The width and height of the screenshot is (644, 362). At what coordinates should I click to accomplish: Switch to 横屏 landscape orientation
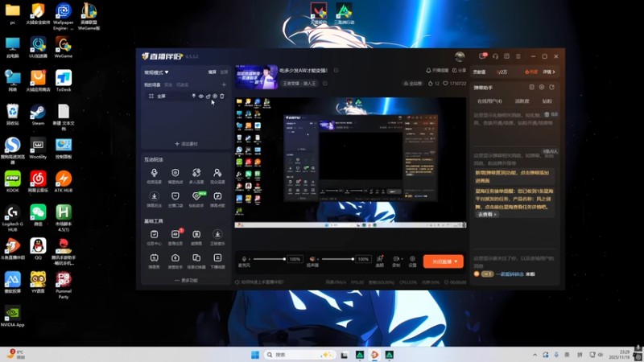click(213, 72)
